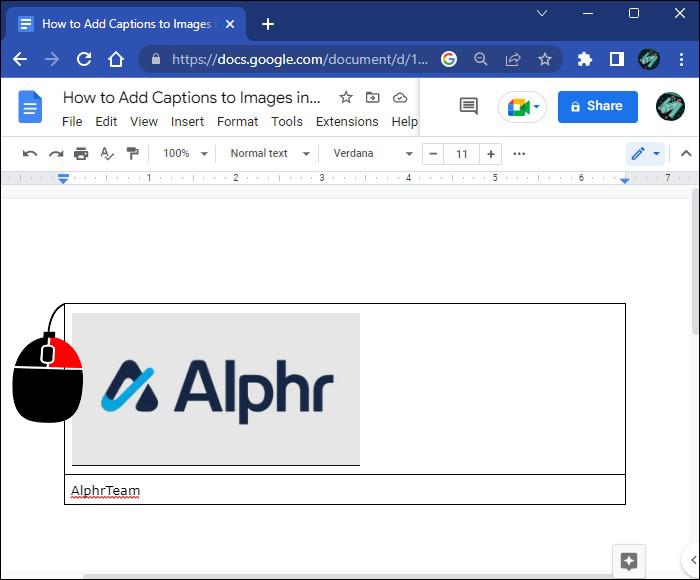The image size is (700, 580).
Task: Click the vertical scrollbar
Action: pyautogui.click(x=694, y=261)
